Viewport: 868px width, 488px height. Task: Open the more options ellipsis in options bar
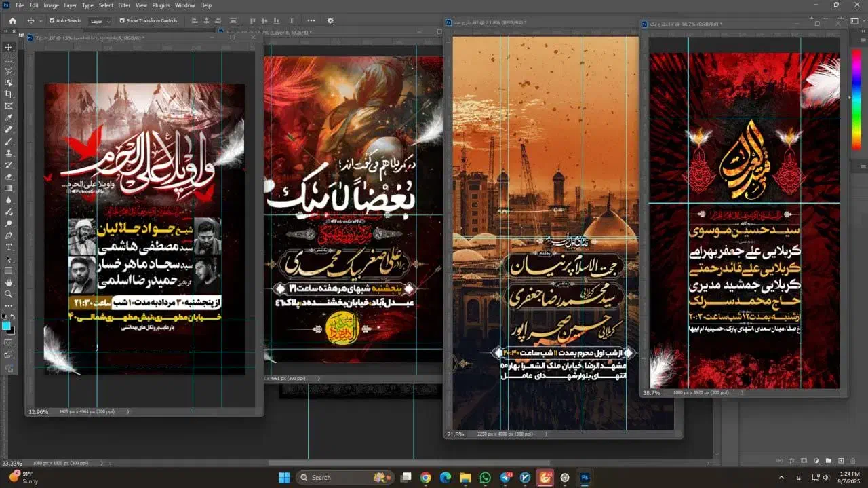[x=311, y=21]
